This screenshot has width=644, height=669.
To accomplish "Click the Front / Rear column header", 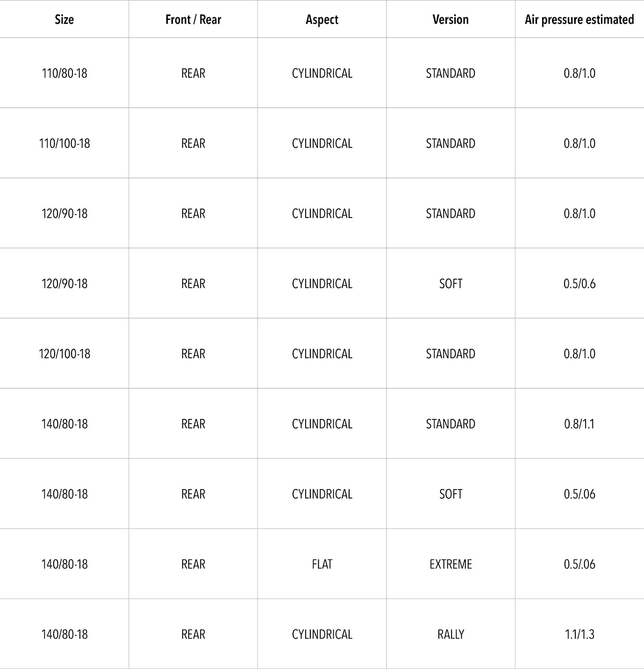I will [x=193, y=20].
